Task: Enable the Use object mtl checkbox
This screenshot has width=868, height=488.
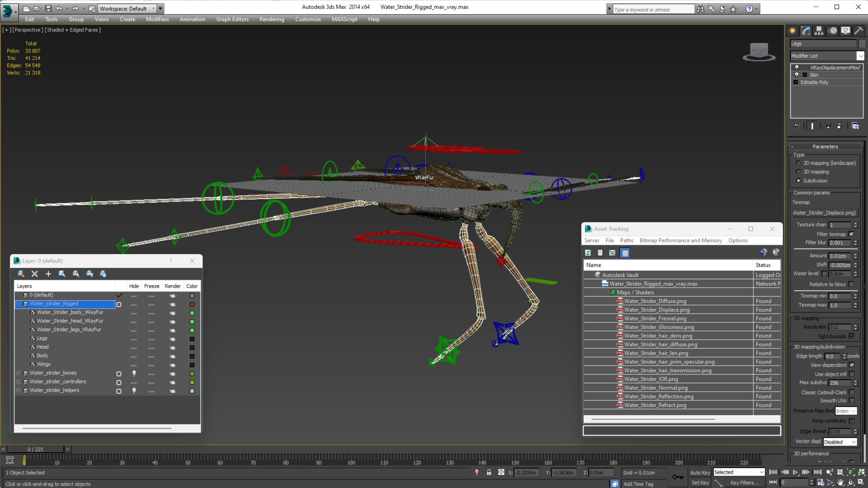Action: 852,374
